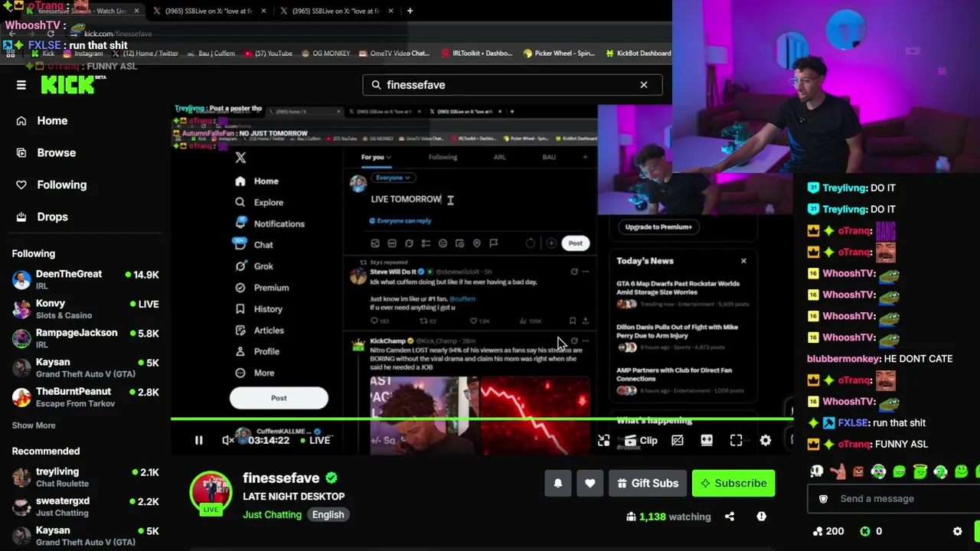Open the Just Chatting category

coord(272,515)
